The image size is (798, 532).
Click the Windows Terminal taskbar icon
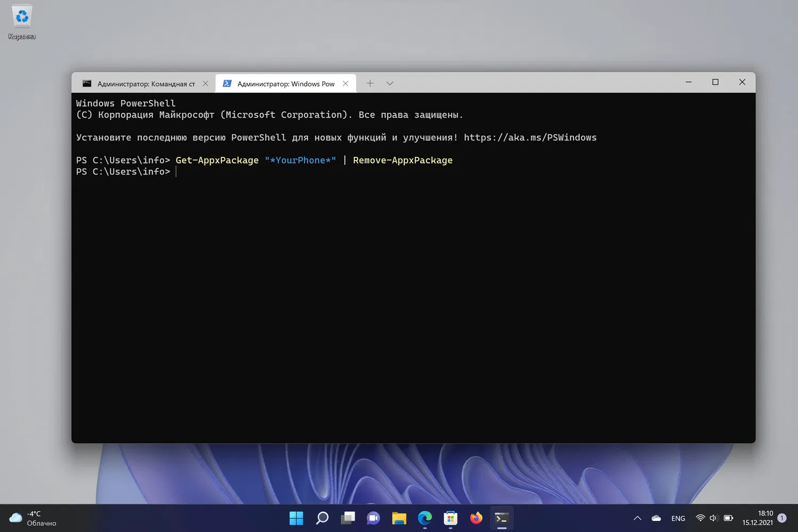coord(502,518)
